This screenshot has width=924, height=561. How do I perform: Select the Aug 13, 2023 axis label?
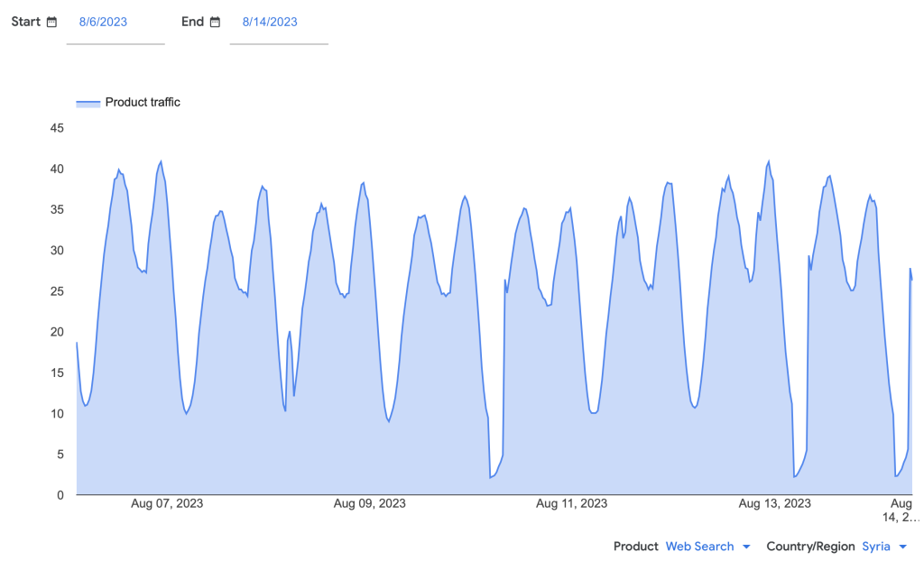(774, 503)
